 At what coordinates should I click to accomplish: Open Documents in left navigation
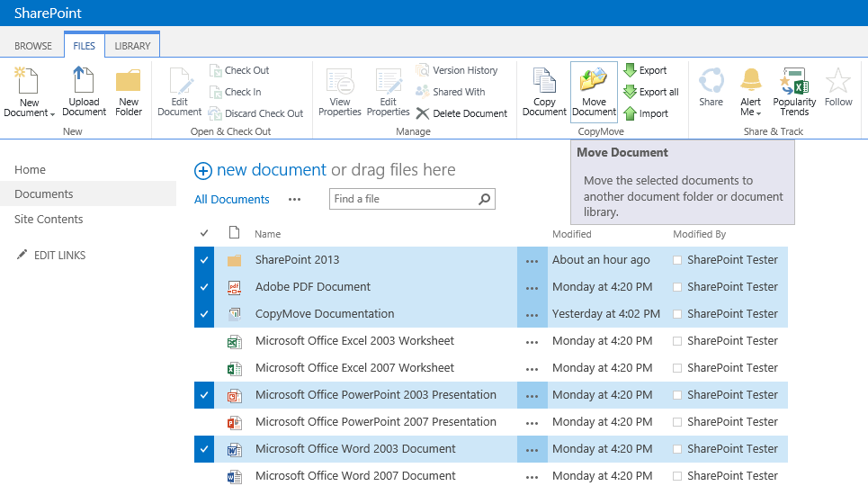(x=44, y=193)
